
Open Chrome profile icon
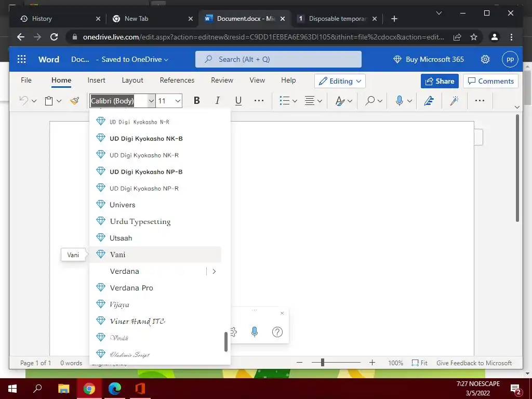pyautogui.click(x=495, y=37)
